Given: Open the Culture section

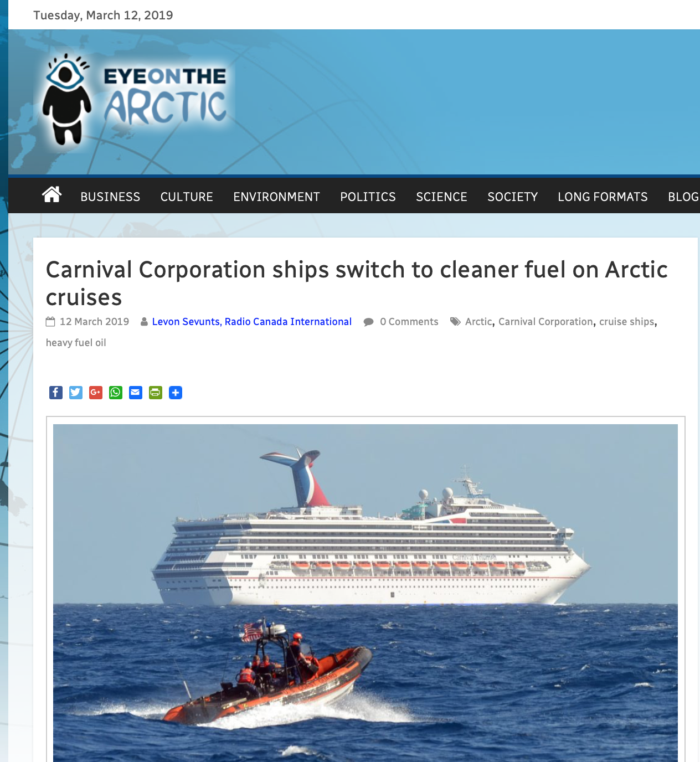Looking at the screenshot, I should tap(187, 197).
